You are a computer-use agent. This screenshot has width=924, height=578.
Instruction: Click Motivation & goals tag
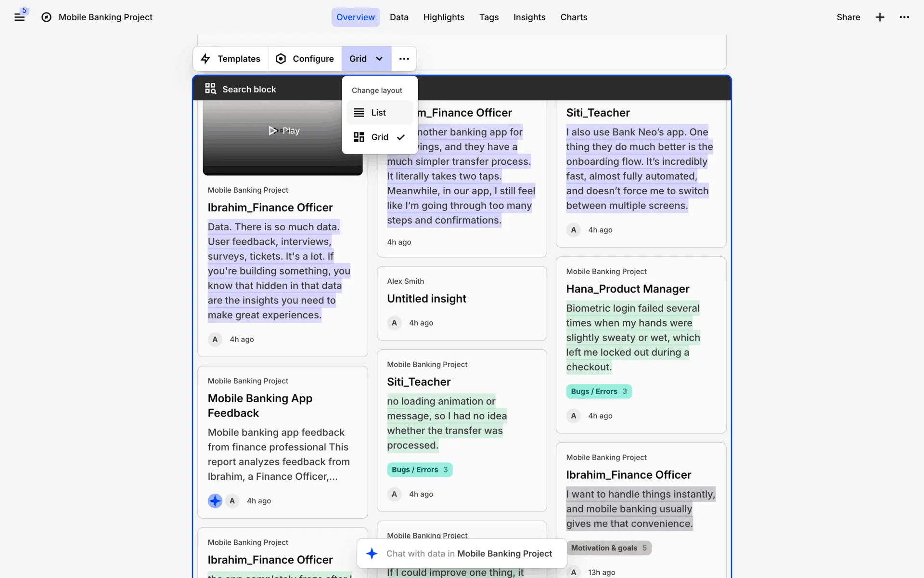point(608,548)
